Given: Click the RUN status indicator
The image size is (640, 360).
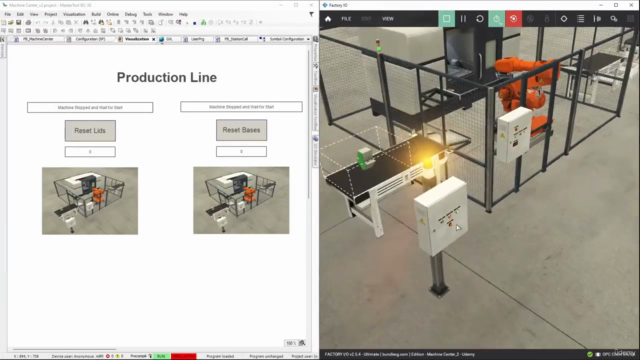Looking at the screenshot, I should click(x=161, y=356).
